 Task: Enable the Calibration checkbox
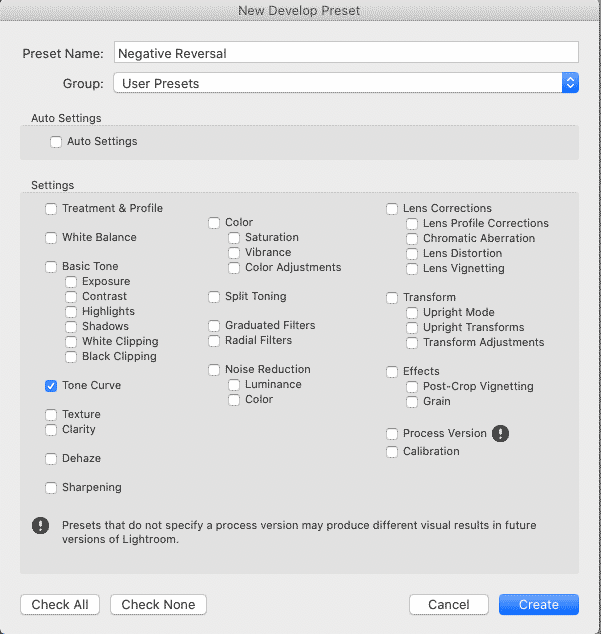point(392,452)
